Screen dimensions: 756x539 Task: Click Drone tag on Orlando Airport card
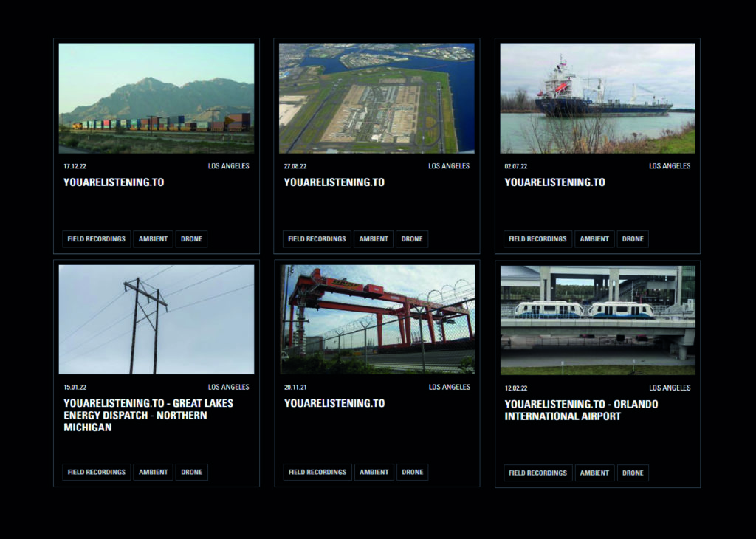click(633, 473)
